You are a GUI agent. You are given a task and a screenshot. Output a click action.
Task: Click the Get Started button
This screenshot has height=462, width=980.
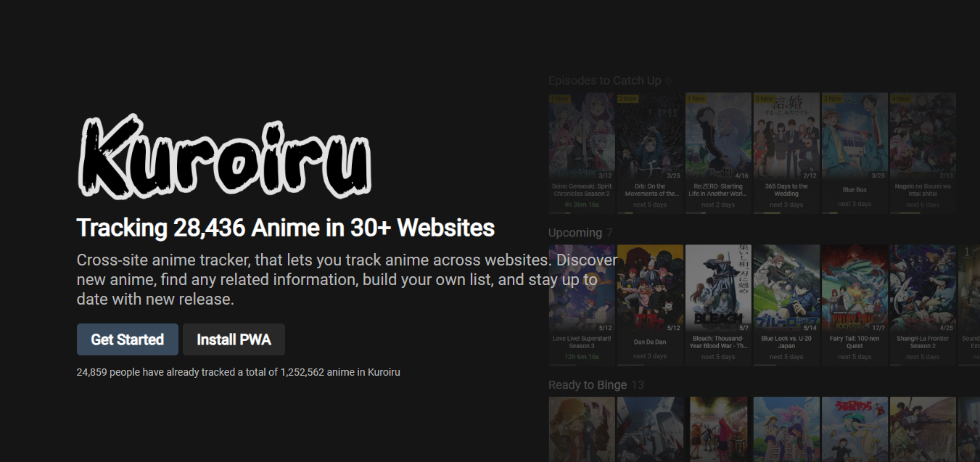pos(128,339)
